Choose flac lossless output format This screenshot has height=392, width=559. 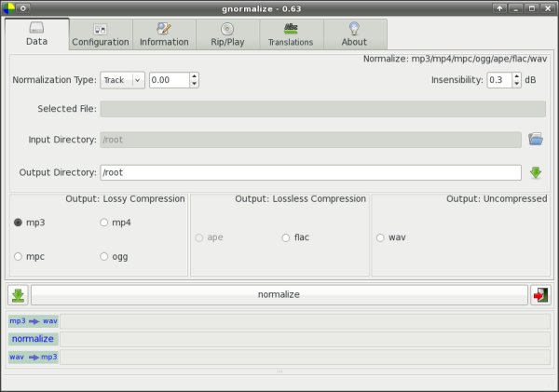(286, 237)
